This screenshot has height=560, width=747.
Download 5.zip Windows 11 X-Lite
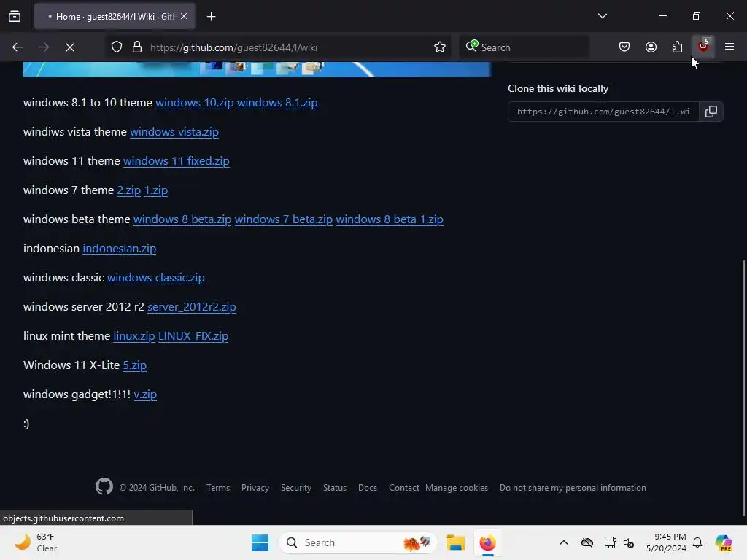tap(135, 365)
